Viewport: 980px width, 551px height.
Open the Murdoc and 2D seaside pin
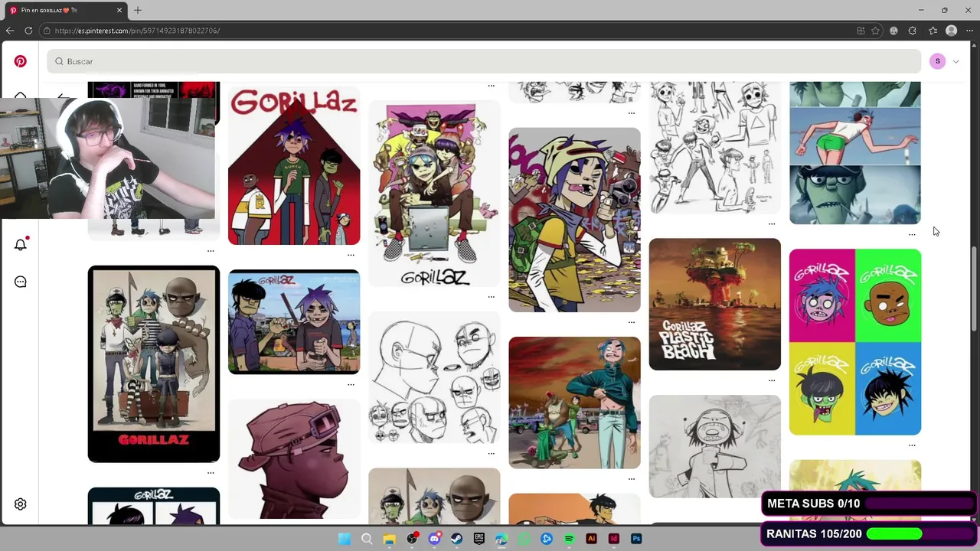click(294, 321)
